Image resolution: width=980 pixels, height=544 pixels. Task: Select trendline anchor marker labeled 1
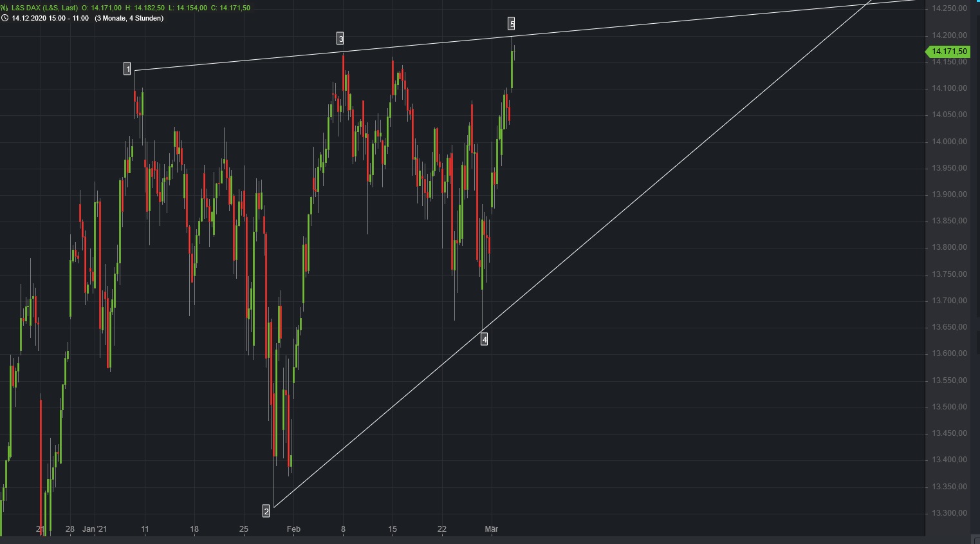tap(128, 69)
